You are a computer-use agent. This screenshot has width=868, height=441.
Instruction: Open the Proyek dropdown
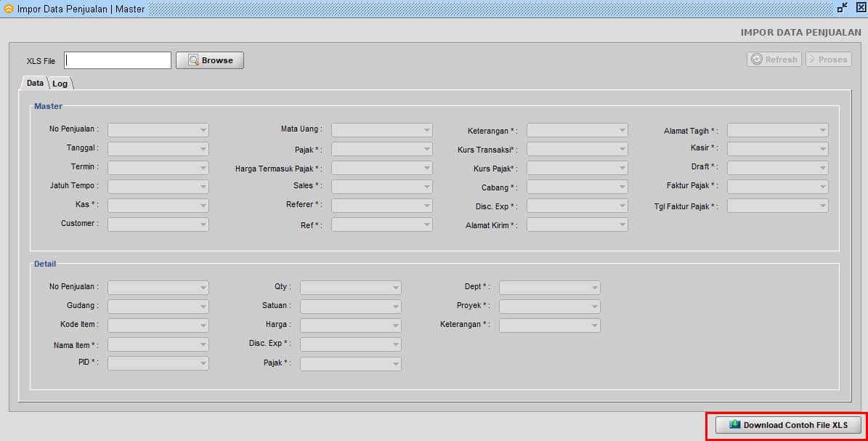tap(550, 307)
